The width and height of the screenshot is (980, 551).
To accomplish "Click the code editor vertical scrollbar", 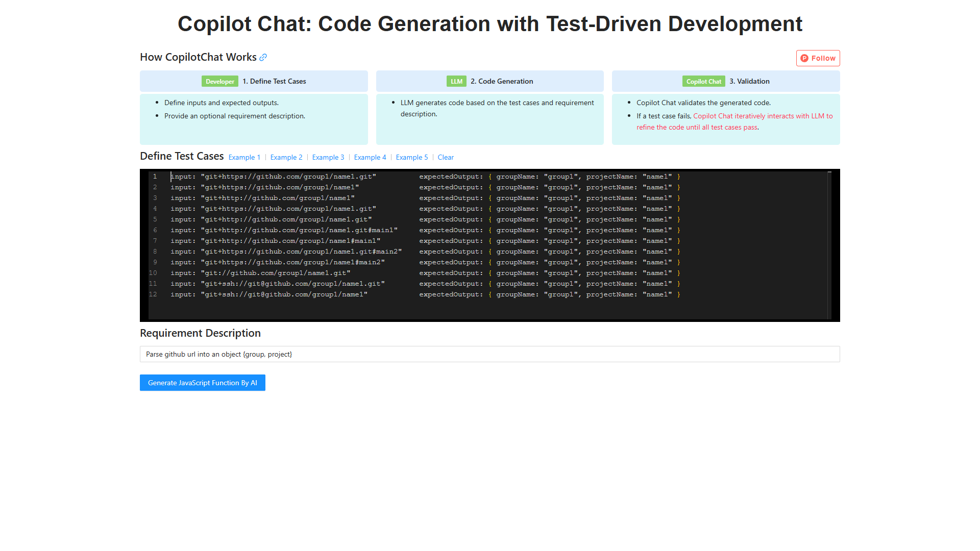I will pyautogui.click(x=829, y=245).
